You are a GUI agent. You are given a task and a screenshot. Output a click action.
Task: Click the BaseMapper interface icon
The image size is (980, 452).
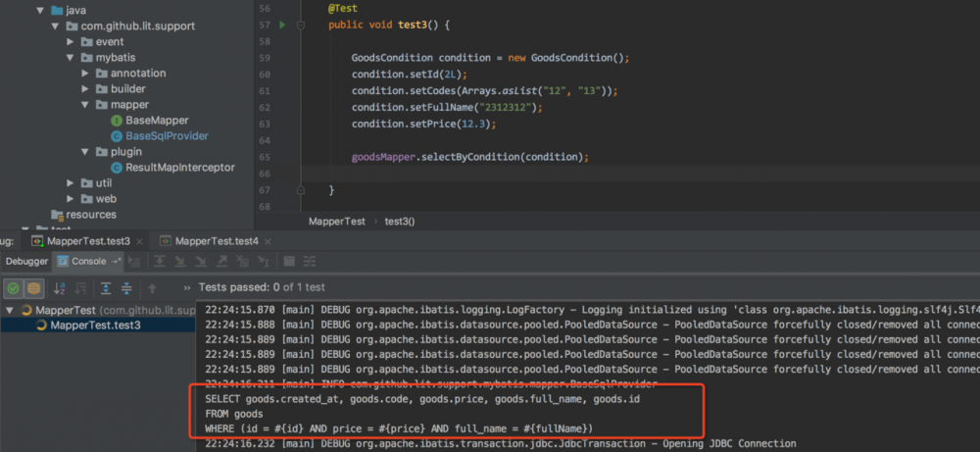tap(117, 120)
